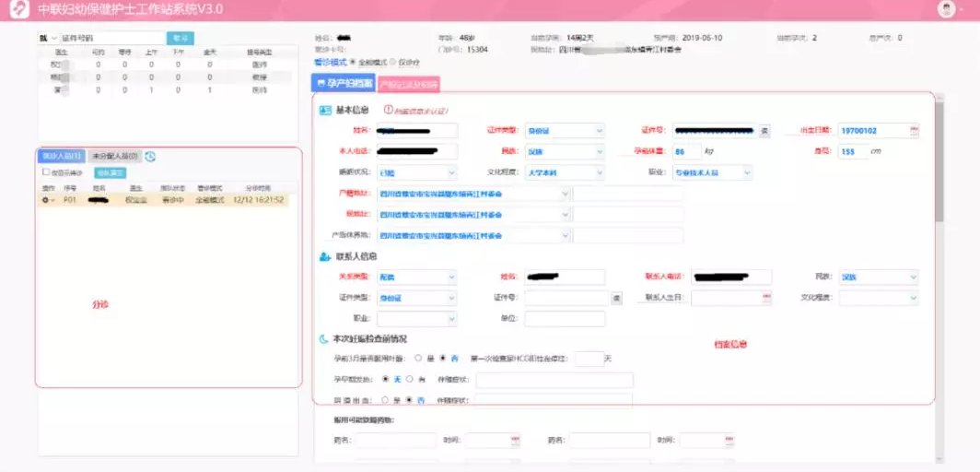Click the 孕前体重 field showing 86
The height and width of the screenshot is (472, 980).
[686, 152]
